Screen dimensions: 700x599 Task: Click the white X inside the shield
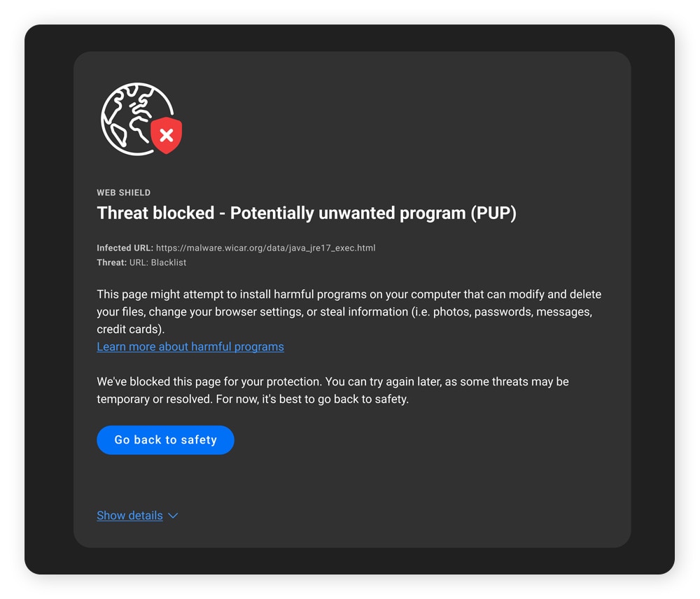point(166,136)
